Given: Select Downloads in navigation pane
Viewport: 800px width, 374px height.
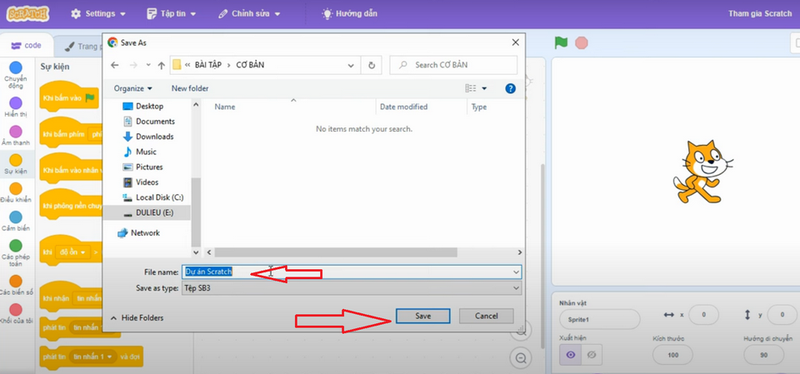Looking at the screenshot, I should point(148,137).
